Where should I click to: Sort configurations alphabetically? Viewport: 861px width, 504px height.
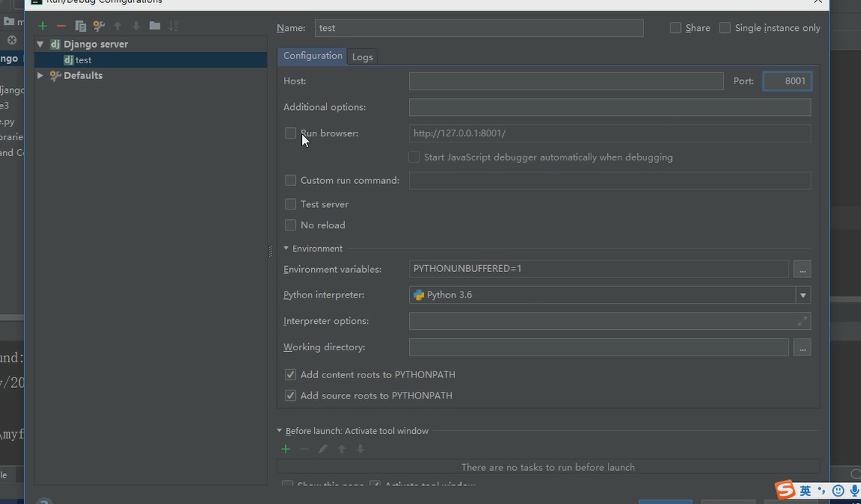[x=173, y=26]
